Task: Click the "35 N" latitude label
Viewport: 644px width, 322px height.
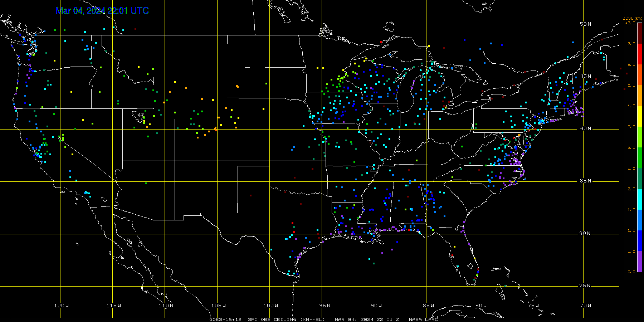Action: [x=586, y=181]
